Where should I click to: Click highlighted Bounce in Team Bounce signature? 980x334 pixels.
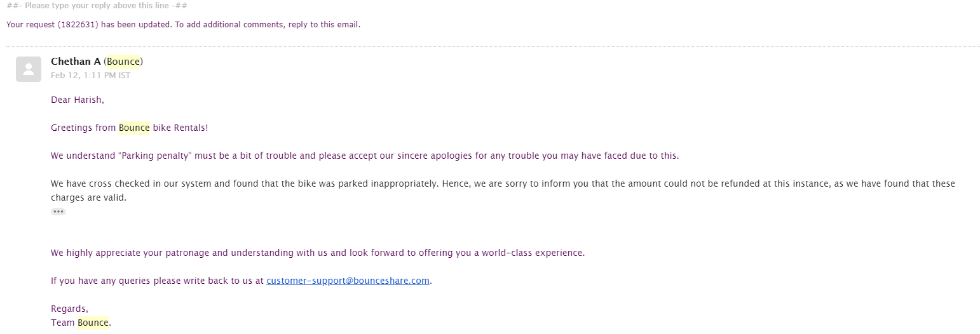93,323
